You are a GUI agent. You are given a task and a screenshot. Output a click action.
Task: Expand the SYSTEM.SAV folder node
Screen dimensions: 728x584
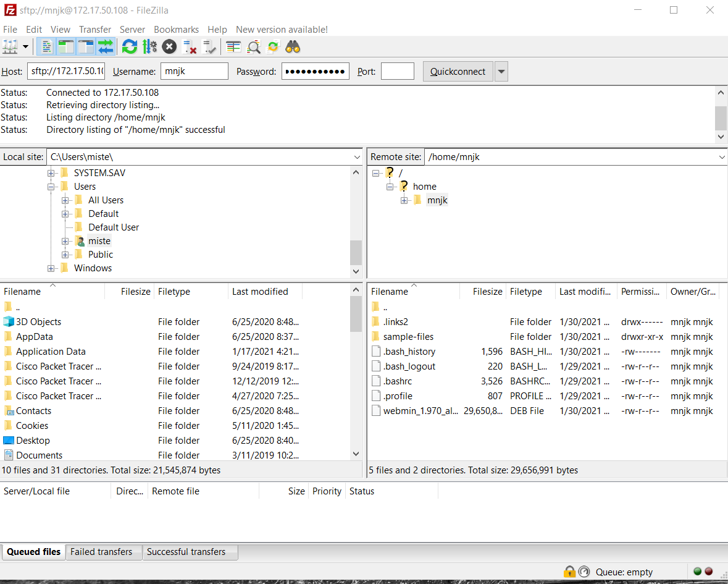pyautogui.click(x=51, y=173)
